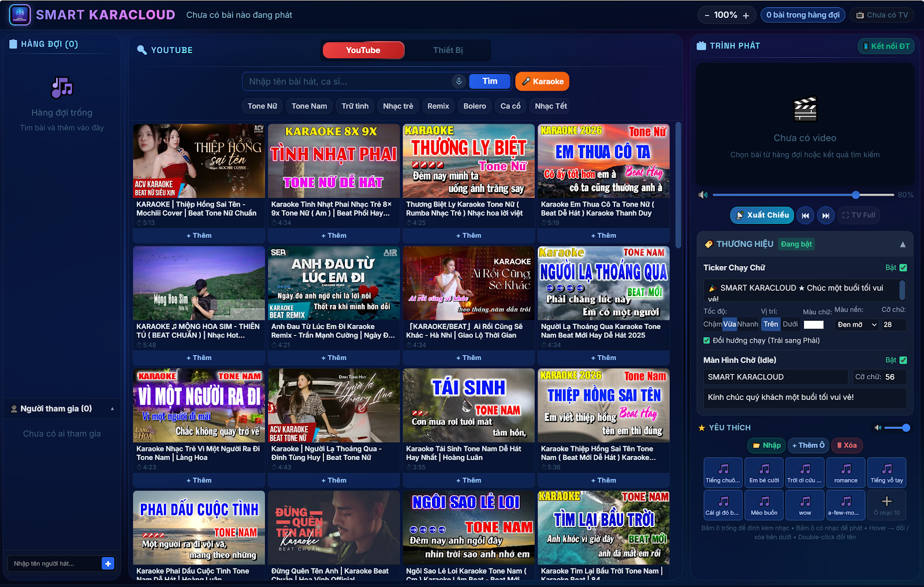This screenshot has height=587, width=924.
Task: Set ticker speed to 'Vừa'
Action: [x=729, y=324]
